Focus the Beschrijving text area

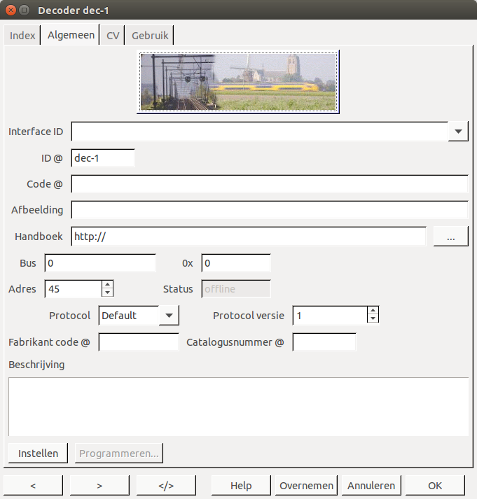(238, 406)
